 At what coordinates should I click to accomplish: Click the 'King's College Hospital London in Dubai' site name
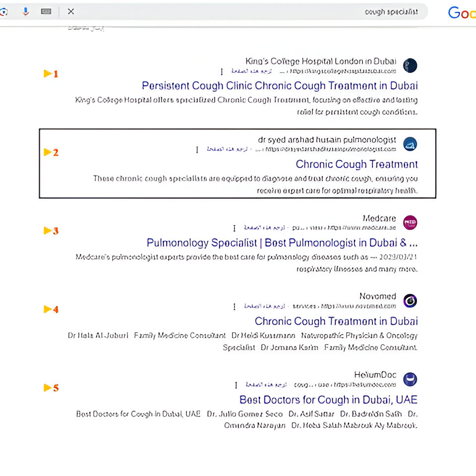[x=321, y=61]
